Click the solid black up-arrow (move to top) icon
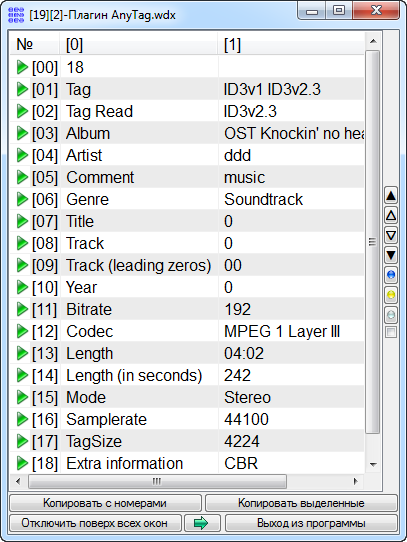 [391, 196]
